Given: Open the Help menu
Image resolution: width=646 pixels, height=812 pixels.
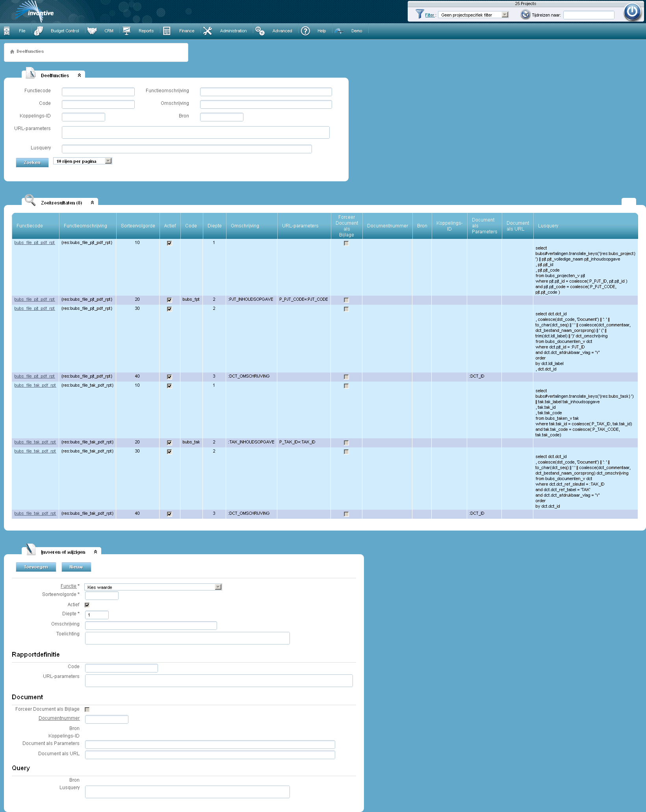Looking at the screenshot, I should point(322,31).
